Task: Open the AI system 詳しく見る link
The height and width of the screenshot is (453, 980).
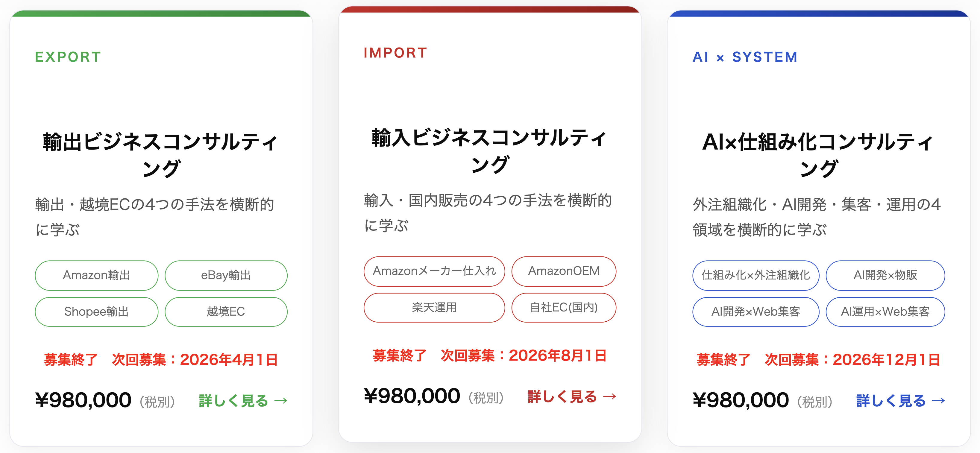Action: click(x=900, y=401)
